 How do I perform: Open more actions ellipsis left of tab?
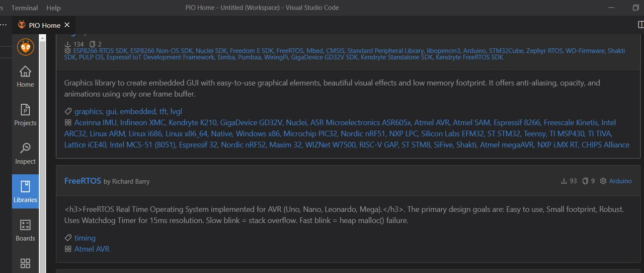click(4, 25)
